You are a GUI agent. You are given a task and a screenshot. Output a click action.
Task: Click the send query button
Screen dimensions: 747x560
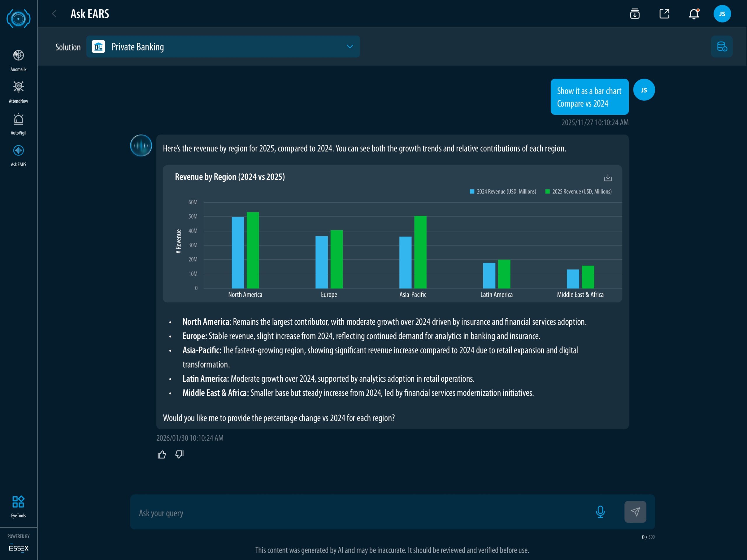pyautogui.click(x=635, y=512)
